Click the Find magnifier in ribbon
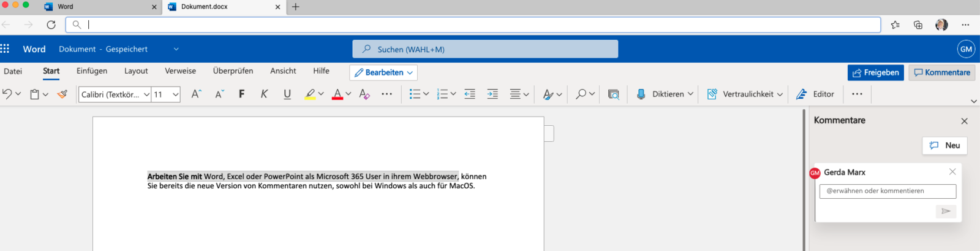 tap(581, 94)
